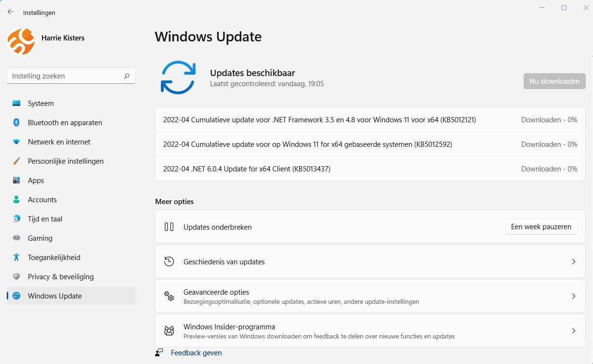
Task: Open Windows Insider-programma
Action: point(370,331)
